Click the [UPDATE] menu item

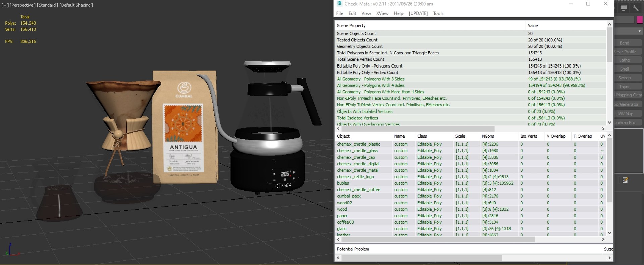tap(418, 13)
